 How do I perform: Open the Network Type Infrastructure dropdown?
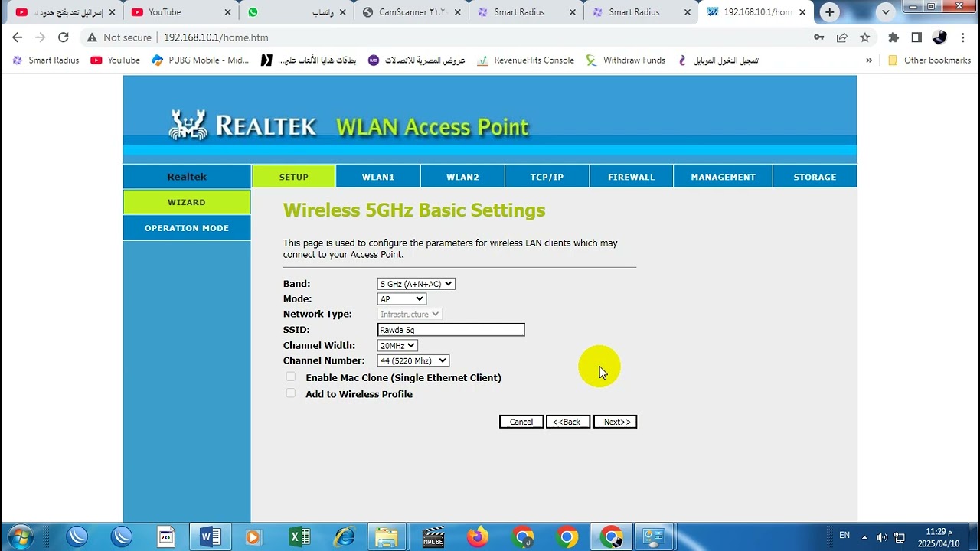tap(410, 315)
